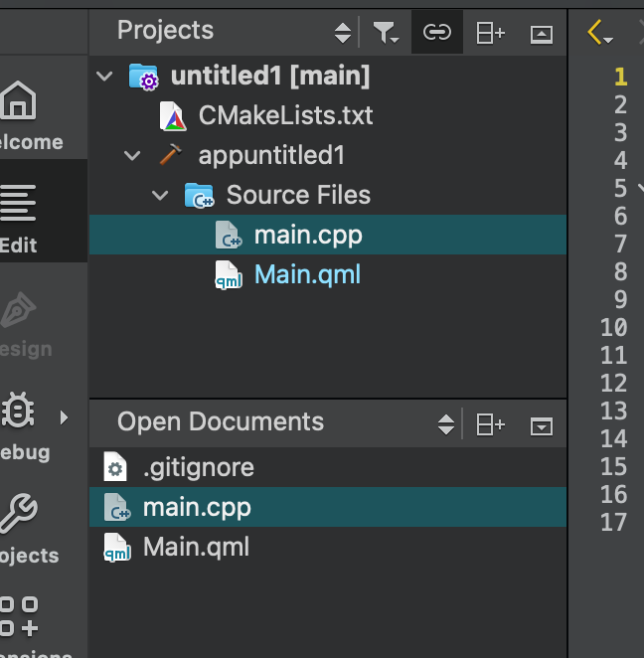
Task: Open the Welcome mode
Action: click(22, 114)
